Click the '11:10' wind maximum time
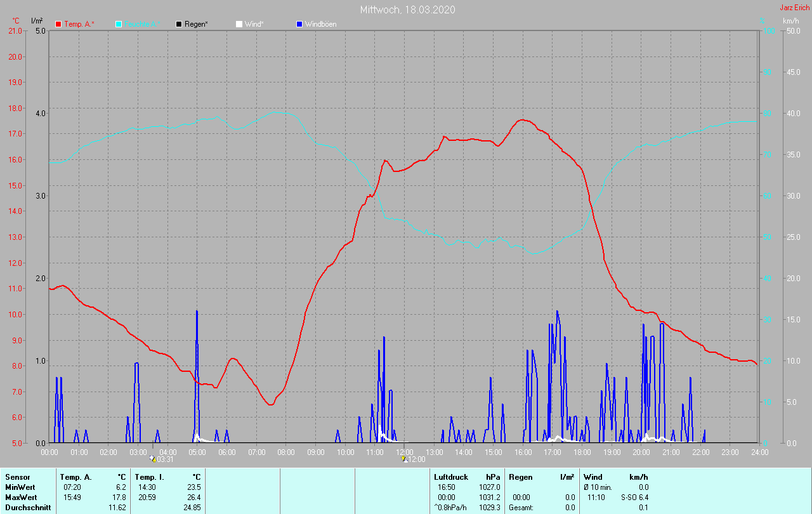 [x=596, y=498]
